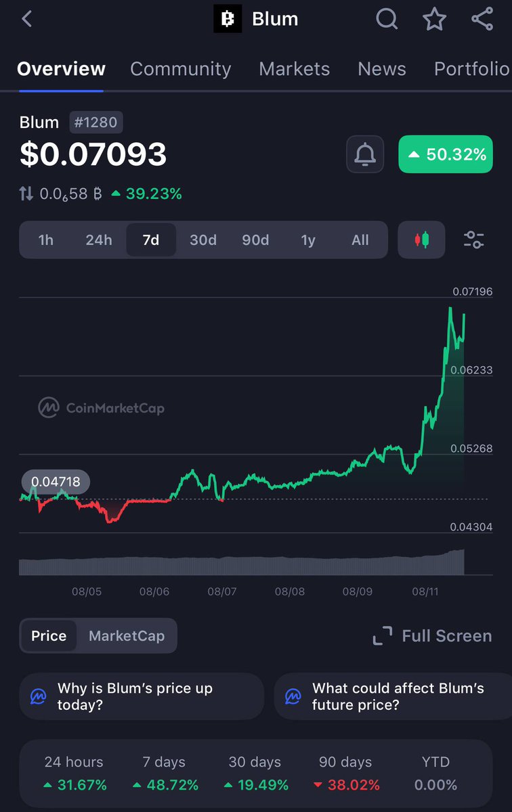The height and width of the screenshot is (812, 512).
Task: Tap the Blum logo icon
Action: point(228,19)
